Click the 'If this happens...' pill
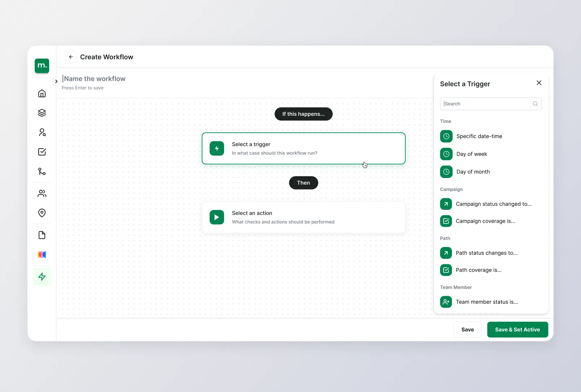 pos(303,114)
